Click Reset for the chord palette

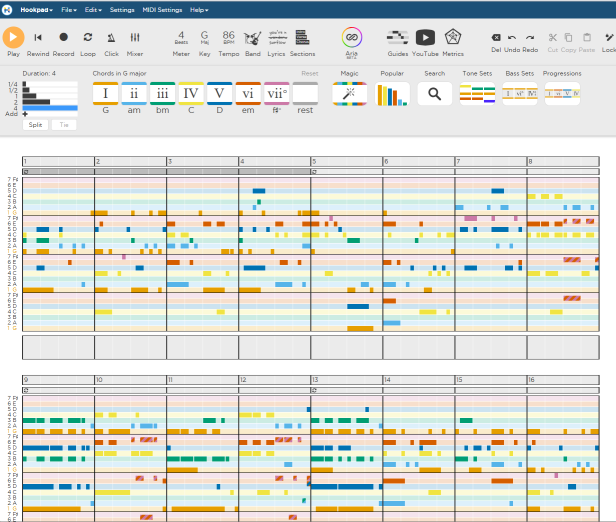pyautogui.click(x=310, y=73)
